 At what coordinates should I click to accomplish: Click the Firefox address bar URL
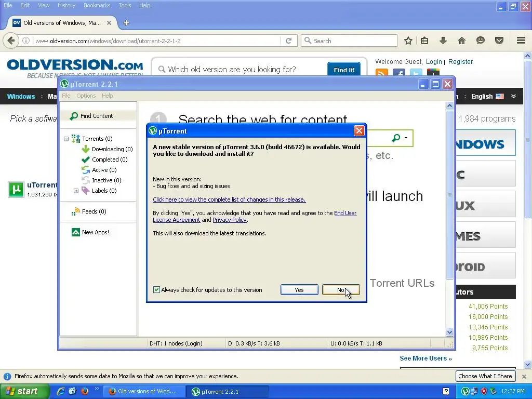click(108, 41)
